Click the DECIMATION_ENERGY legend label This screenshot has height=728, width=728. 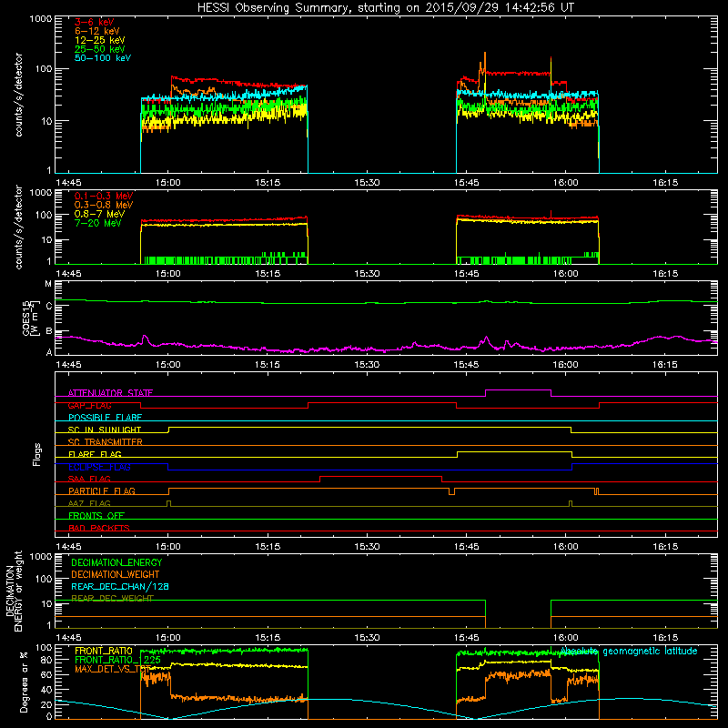point(116,562)
